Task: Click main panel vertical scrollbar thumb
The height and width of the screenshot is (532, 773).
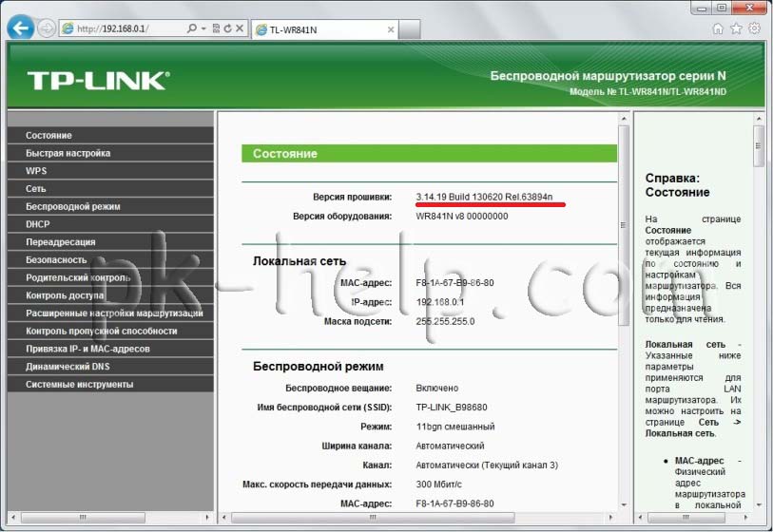Action: [624, 225]
